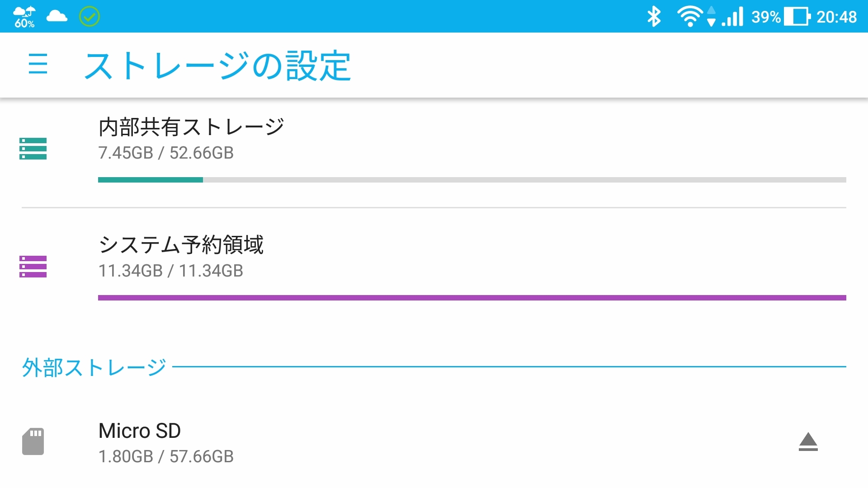The width and height of the screenshot is (868, 488).
Task: Tap the Micro SD card icon
Action: pos(33,441)
